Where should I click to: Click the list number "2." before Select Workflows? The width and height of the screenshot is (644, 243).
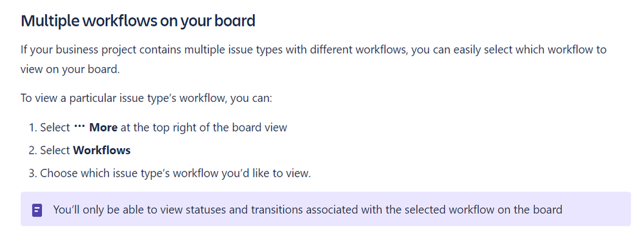(33, 151)
